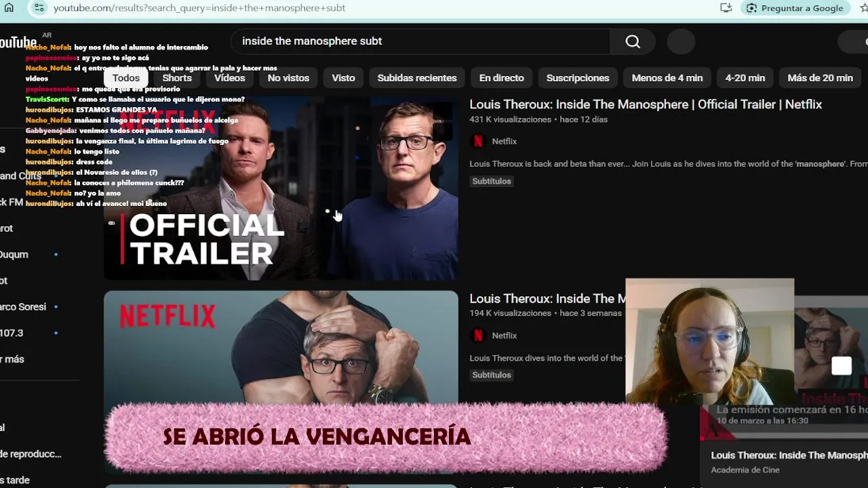This screenshot has height=488, width=868.
Task: Open the Duqum subscription in sidebar
Action: (14, 255)
